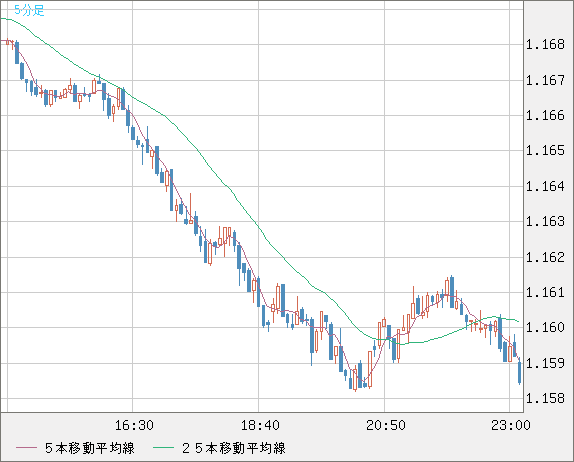Viewport: 574px width, 462px height.
Task: Click the last blue candlestick near 1.159
Action: coord(519,372)
